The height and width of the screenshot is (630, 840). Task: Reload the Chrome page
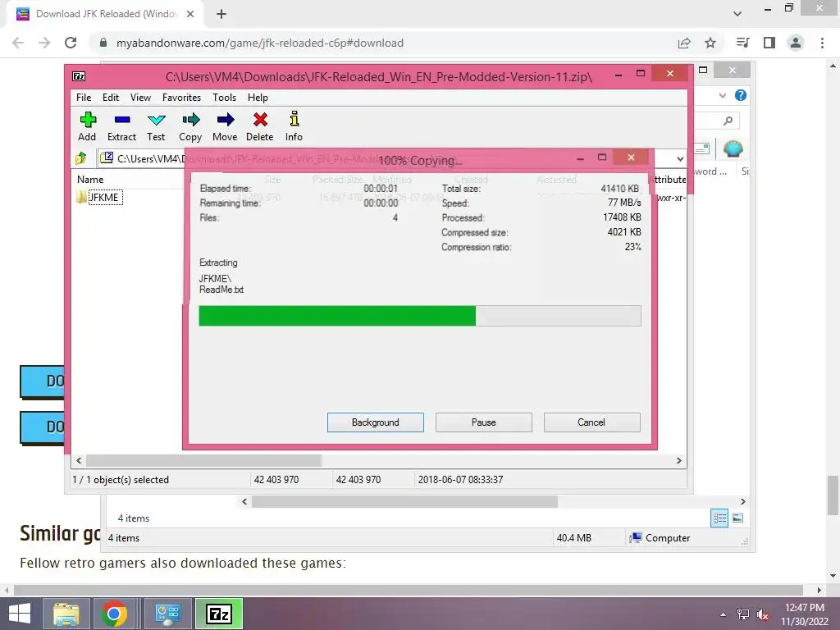click(71, 43)
